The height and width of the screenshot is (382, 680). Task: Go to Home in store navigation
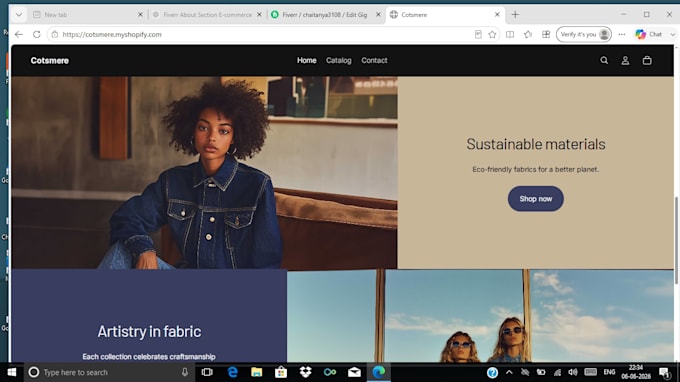tap(307, 60)
